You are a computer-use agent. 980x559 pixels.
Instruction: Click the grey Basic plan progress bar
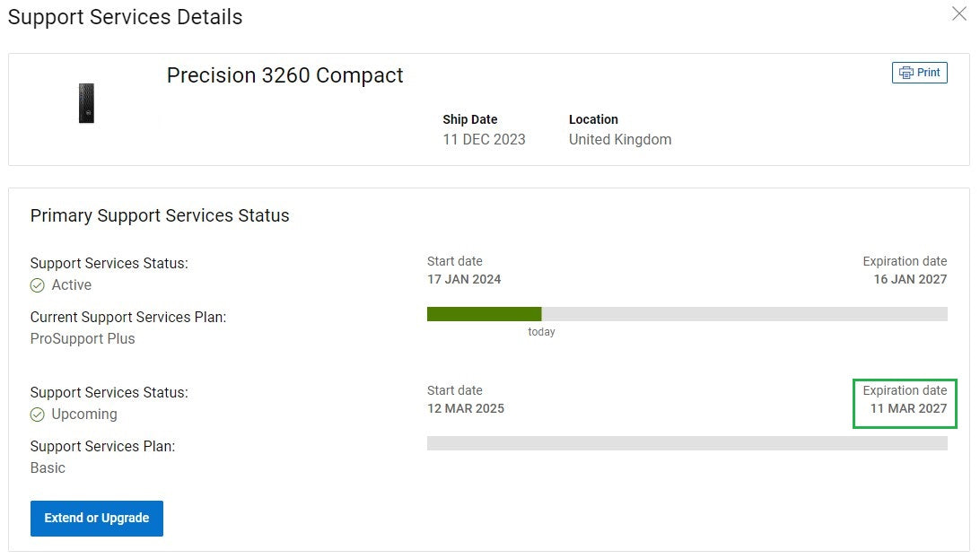click(x=687, y=443)
